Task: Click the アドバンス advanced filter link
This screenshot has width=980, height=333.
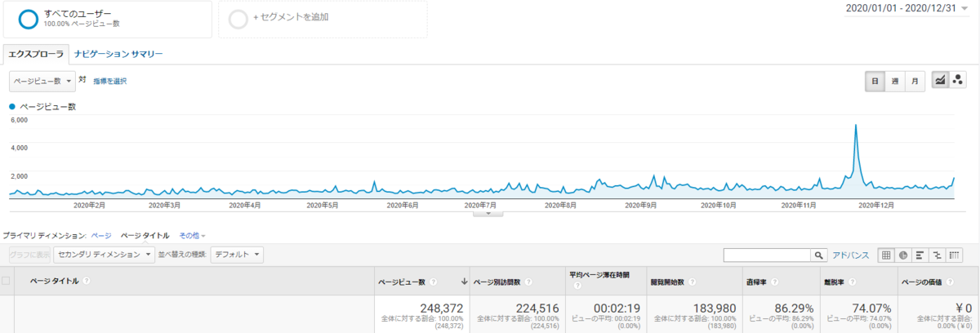Action: click(x=850, y=255)
